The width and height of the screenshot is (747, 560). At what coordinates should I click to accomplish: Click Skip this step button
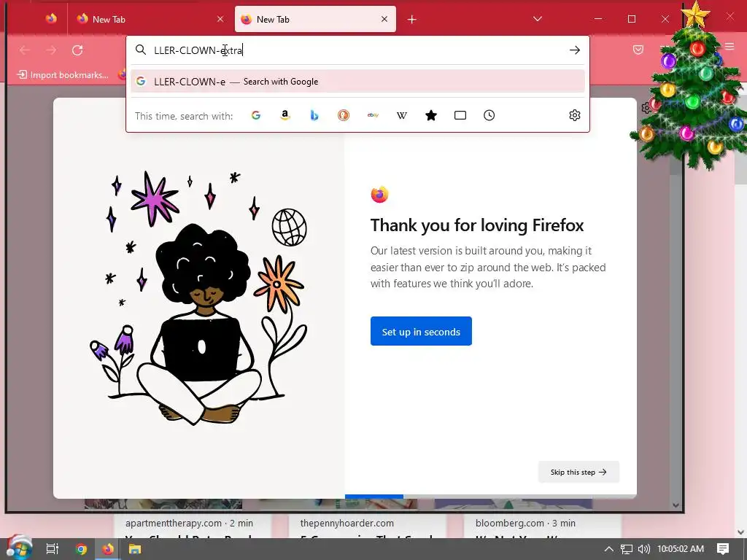578,472
